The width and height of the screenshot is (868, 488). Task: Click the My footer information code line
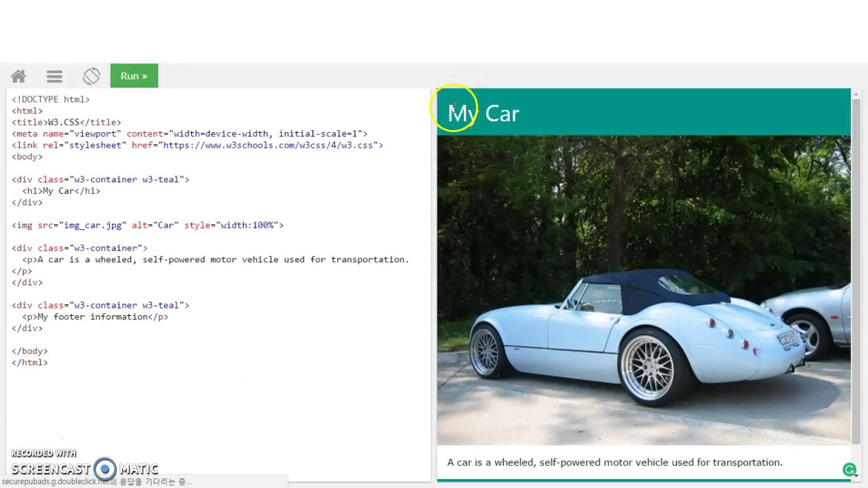(x=95, y=317)
